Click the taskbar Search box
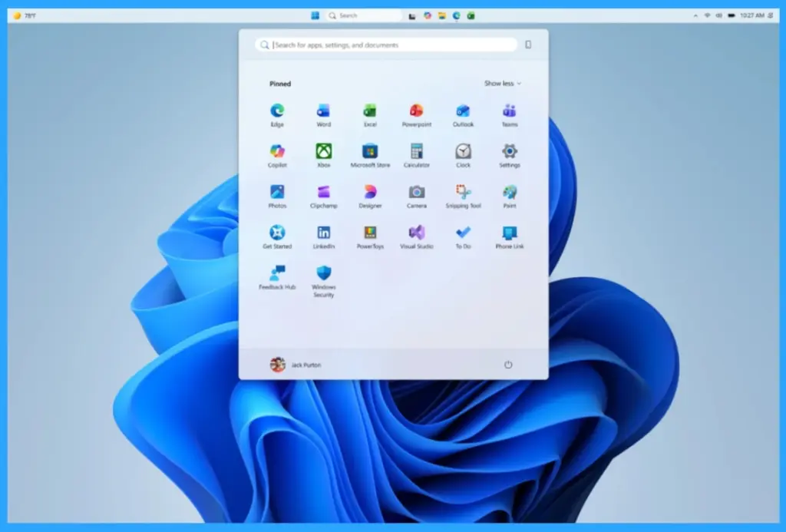786x532 pixels. click(364, 15)
